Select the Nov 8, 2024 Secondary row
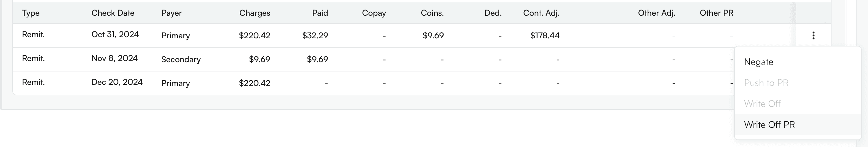This screenshot has width=868, height=147. click(114, 59)
